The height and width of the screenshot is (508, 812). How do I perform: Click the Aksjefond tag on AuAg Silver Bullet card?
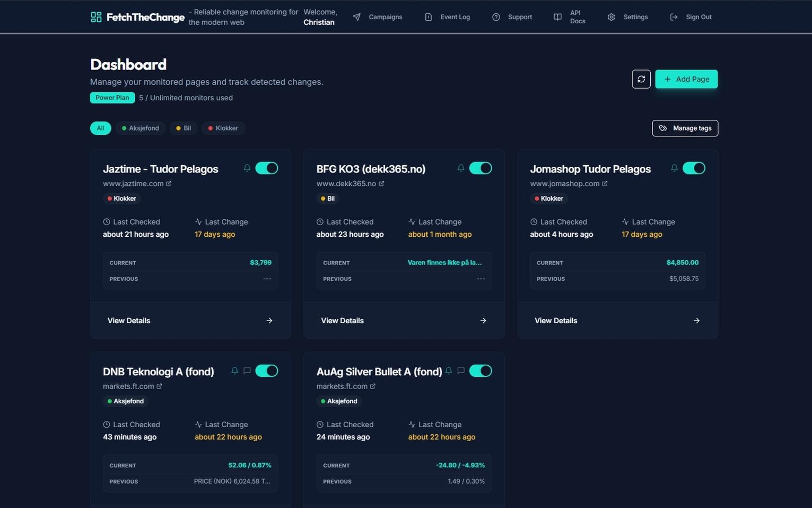pos(339,401)
